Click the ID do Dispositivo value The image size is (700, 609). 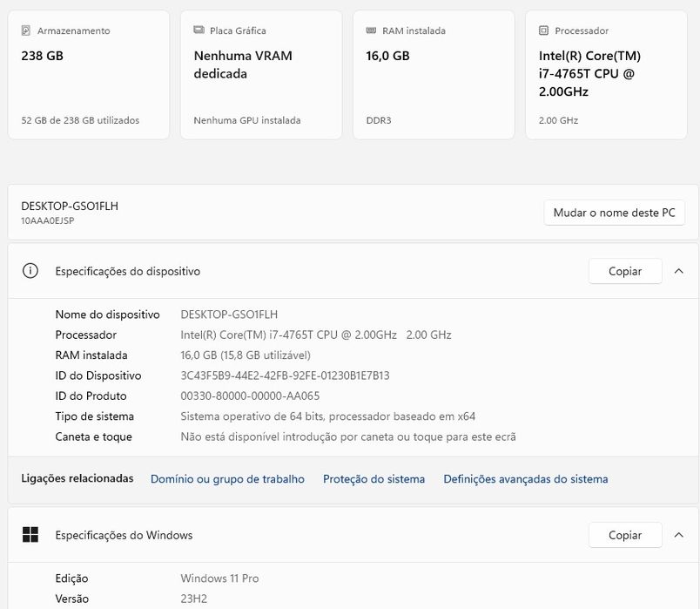point(285,376)
